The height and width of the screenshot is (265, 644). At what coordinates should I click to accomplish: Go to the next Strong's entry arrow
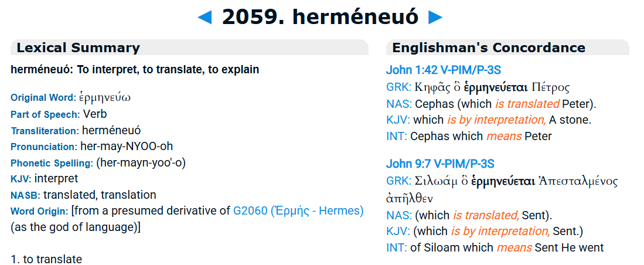click(435, 18)
